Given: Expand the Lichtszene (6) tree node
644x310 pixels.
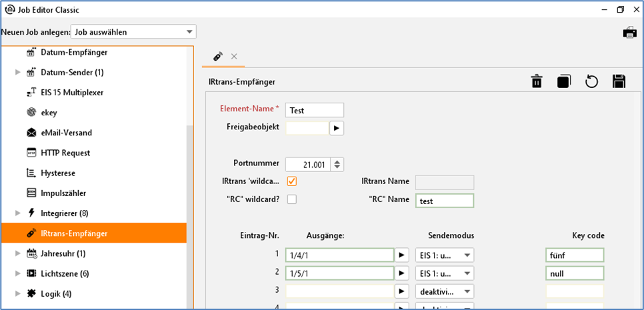Looking at the screenshot, I should 18,273.
